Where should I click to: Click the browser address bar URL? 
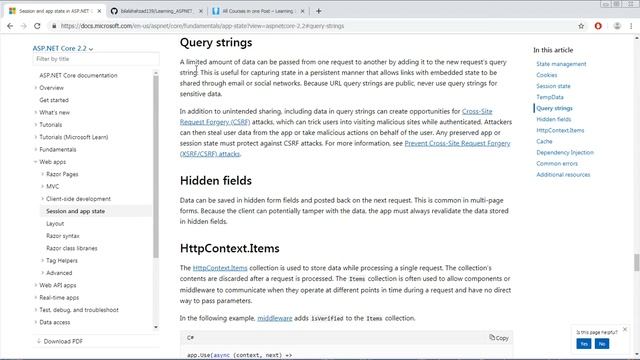coord(202,26)
